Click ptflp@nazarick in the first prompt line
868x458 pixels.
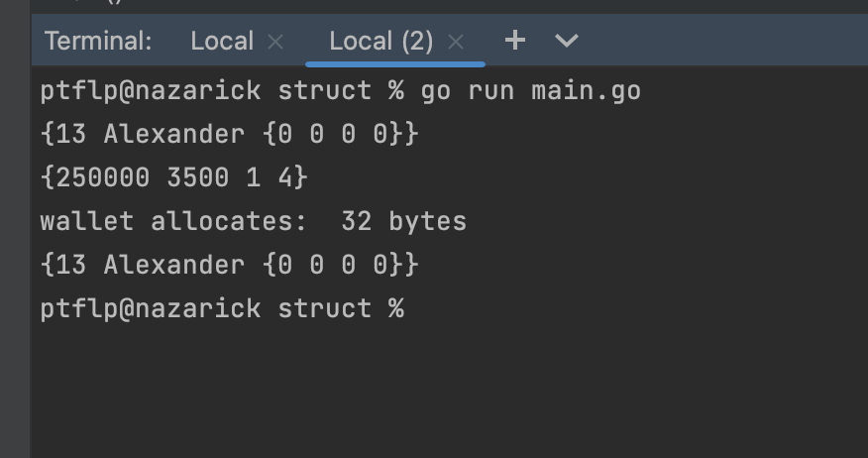[x=151, y=91]
